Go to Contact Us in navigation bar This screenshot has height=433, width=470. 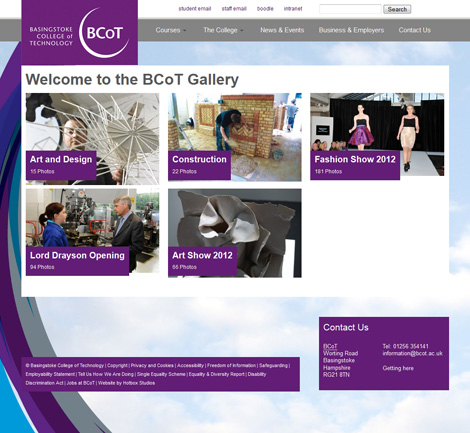click(414, 30)
